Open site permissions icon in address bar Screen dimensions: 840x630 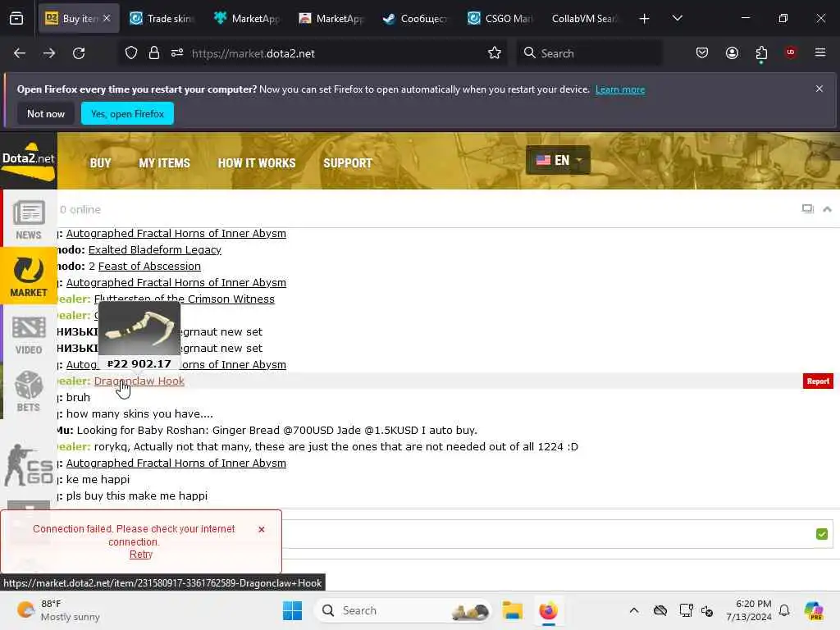[177, 53]
